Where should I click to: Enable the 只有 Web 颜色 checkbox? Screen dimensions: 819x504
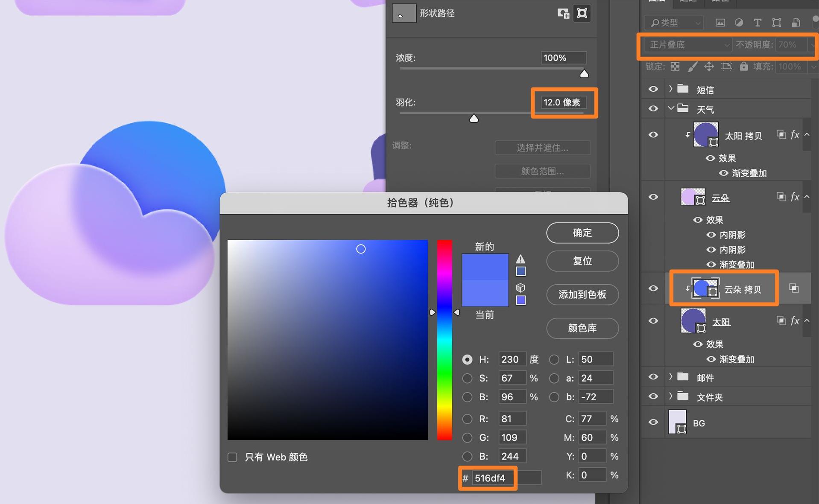pyautogui.click(x=232, y=457)
